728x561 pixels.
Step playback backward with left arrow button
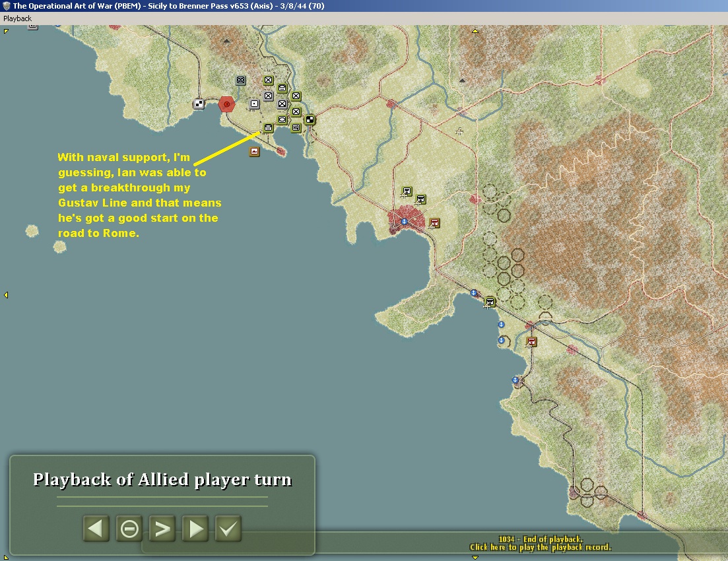96,529
